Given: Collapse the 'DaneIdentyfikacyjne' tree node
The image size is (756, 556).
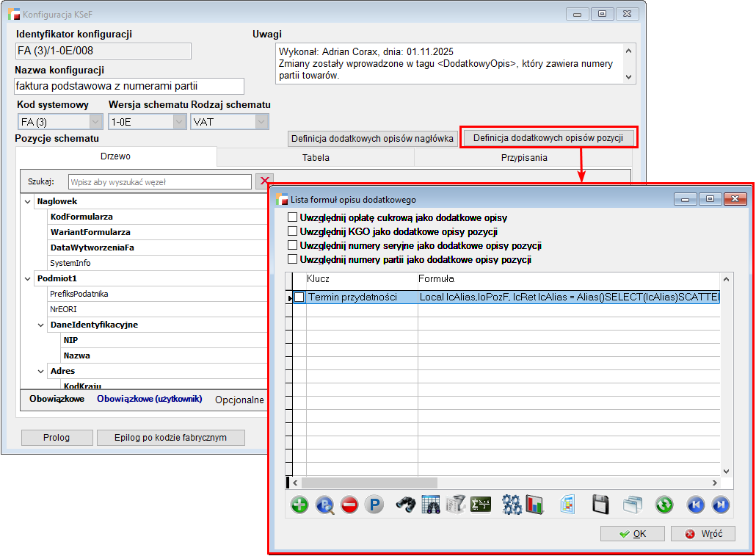Looking at the screenshot, I should pyautogui.click(x=41, y=325).
